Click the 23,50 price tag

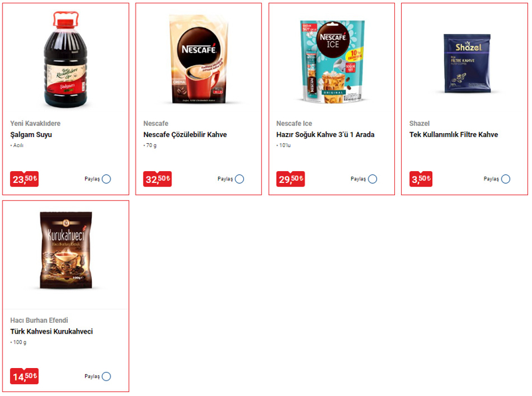click(x=25, y=179)
